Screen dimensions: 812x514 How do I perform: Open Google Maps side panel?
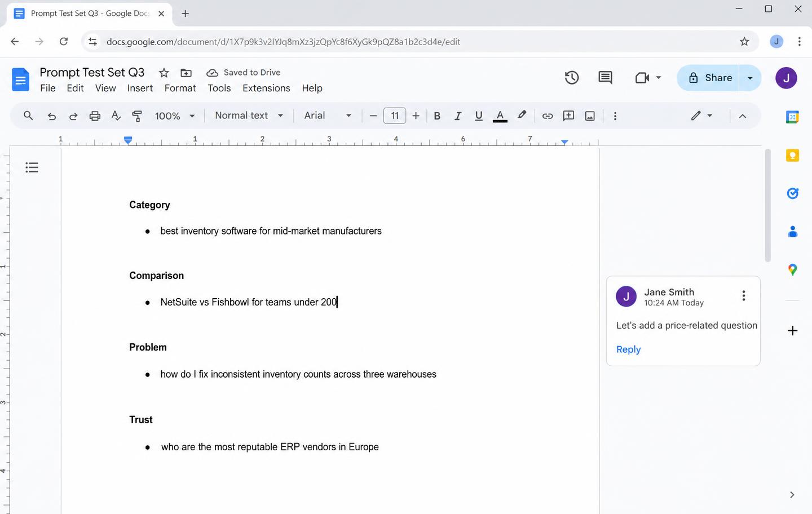point(792,270)
